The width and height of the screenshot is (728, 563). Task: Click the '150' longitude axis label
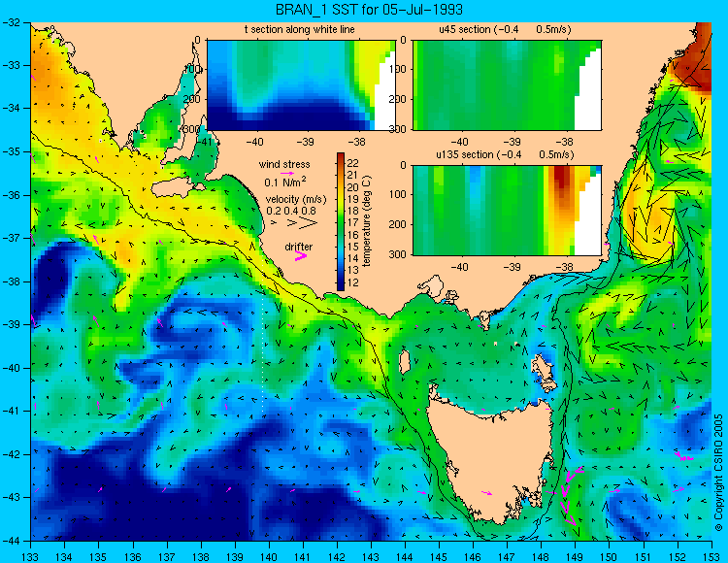coord(610,557)
